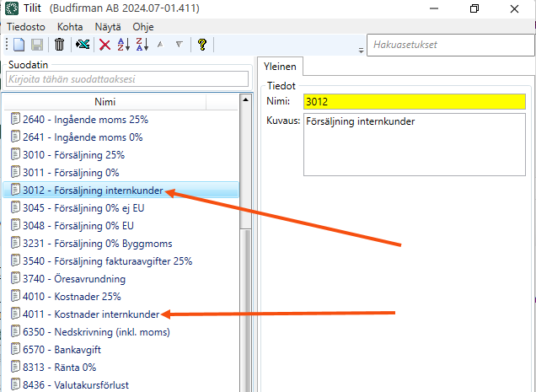
Task: Switch to the Yleinen tab
Action: (x=278, y=67)
